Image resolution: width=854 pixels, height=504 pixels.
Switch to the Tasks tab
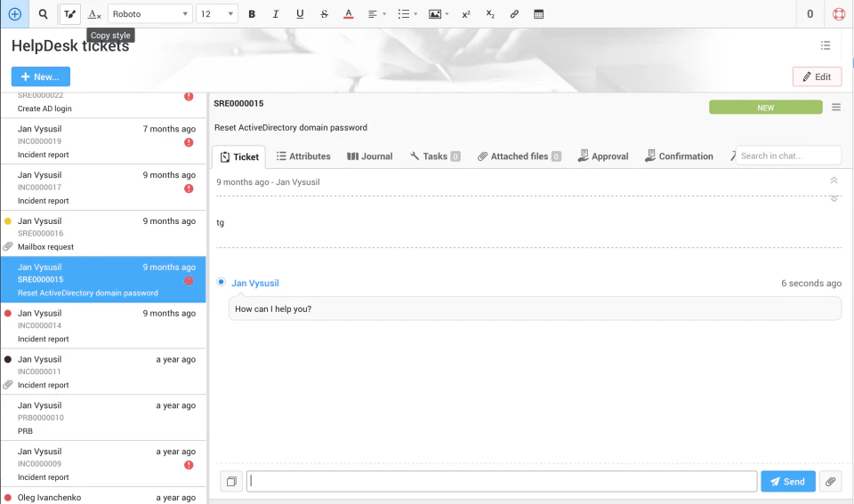click(x=435, y=156)
